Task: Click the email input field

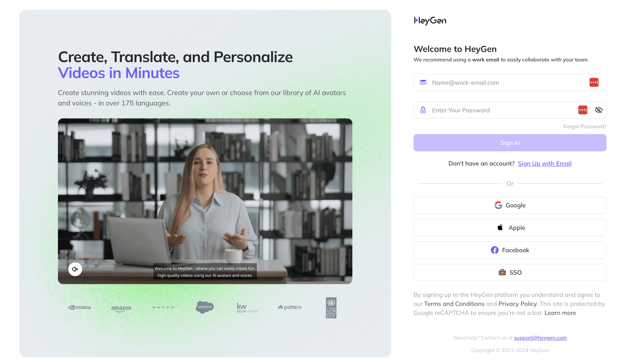Action: 510,82
